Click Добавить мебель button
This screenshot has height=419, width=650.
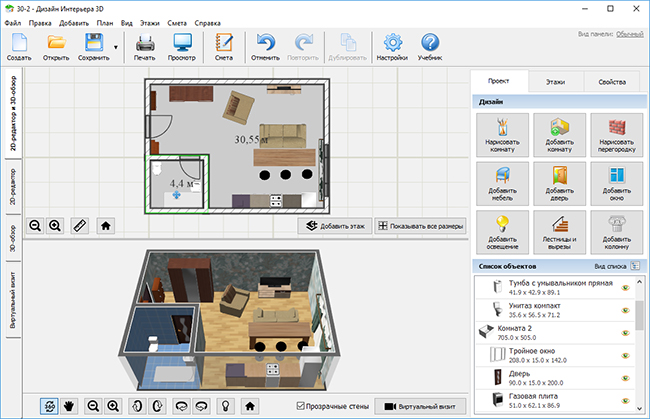coord(502,184)
